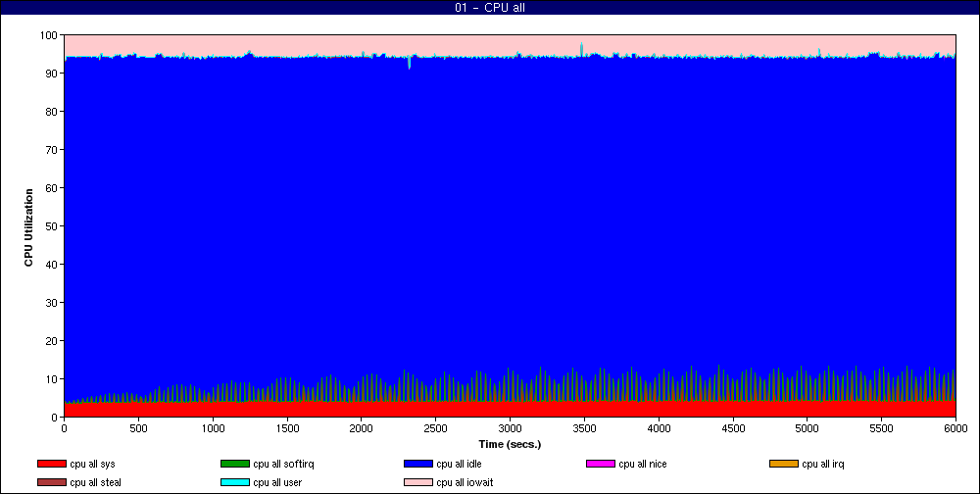
Task: Select the 'cpu all nice' legend label
Action: pyautogui.click(x=643, y=464)
